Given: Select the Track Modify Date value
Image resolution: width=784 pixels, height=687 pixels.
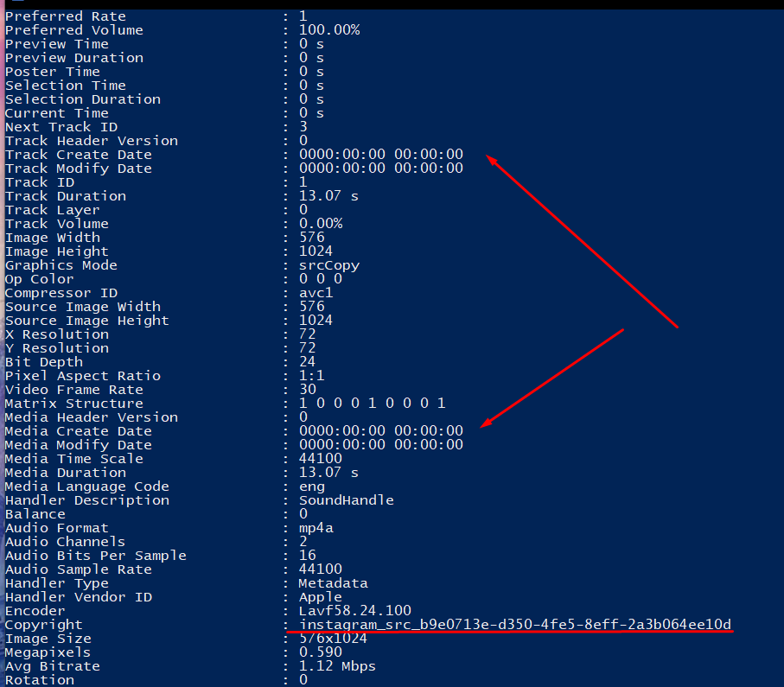Looking at the screenshot, I should tap(381, 168).
